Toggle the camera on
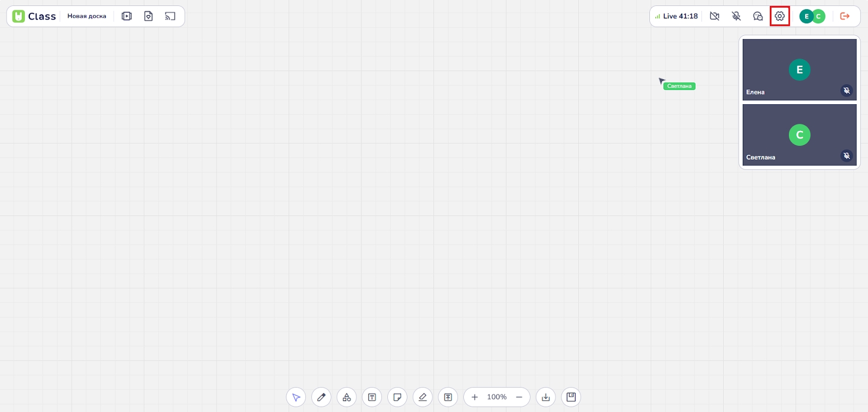This screenshot has height=412, width=868. click(714, 16)
